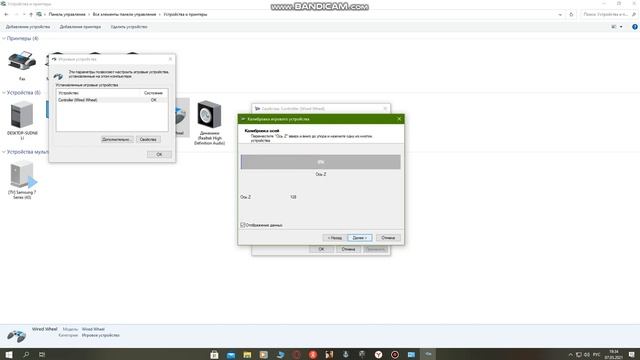Open the recent locations dropdown beside navigation arrows
This screenshot has width=640, height=360.
[24, 14]
